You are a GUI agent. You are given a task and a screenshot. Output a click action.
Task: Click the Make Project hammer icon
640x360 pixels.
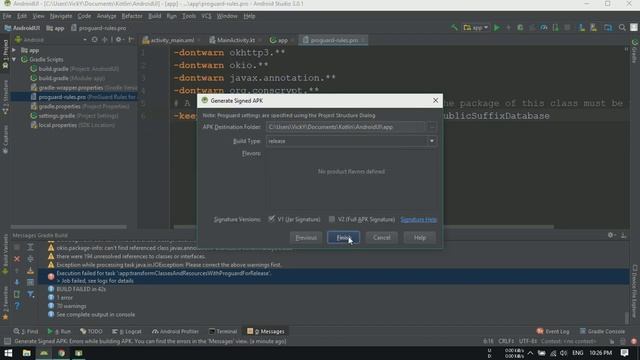pyautogui.click(x=454, y=28)
